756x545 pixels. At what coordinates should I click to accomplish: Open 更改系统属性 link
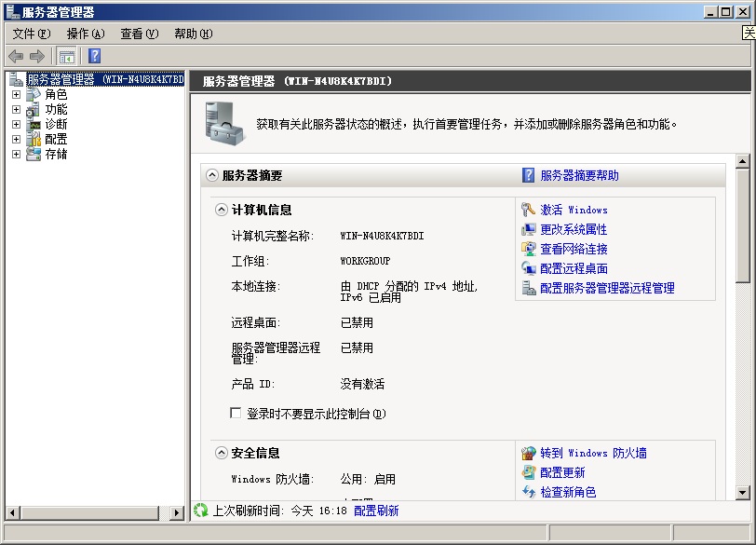click(574, 229)
